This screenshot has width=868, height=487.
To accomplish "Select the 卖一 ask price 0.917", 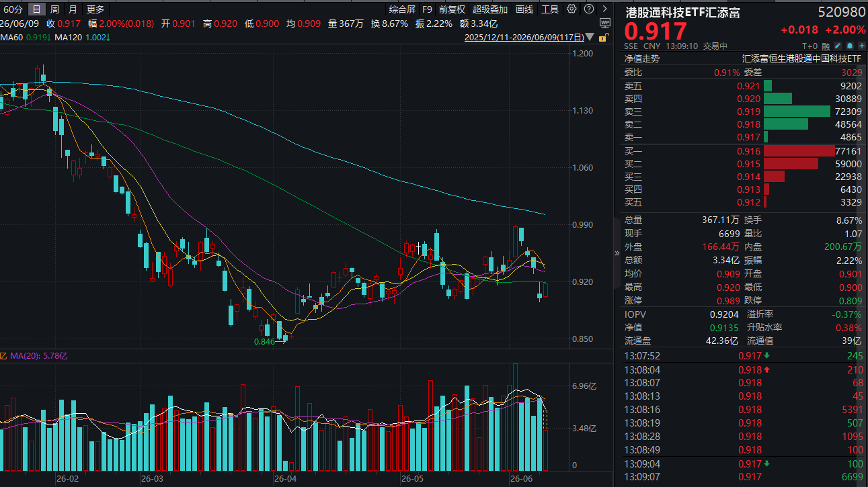I will tap(748, 137).
